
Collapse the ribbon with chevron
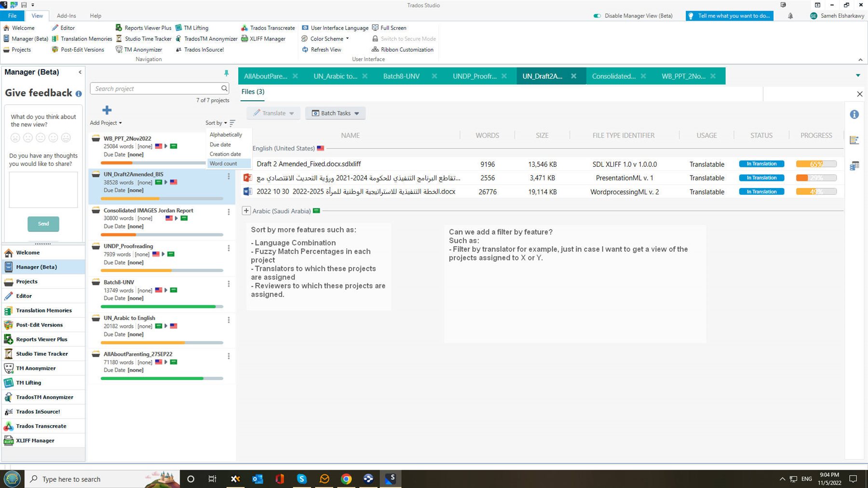coord(860,60)
